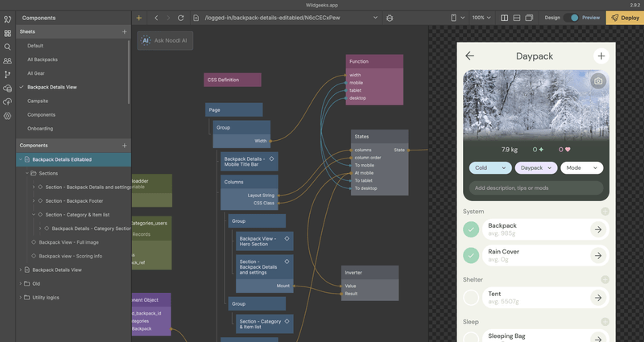Open the Cold dropdown in preview
644x342 pixels.
point(490,168)
